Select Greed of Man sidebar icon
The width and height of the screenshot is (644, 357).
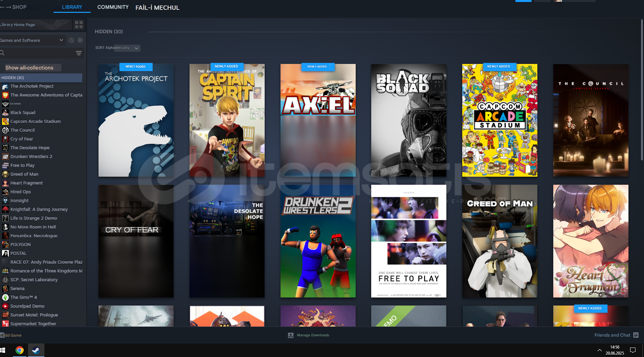5,174
